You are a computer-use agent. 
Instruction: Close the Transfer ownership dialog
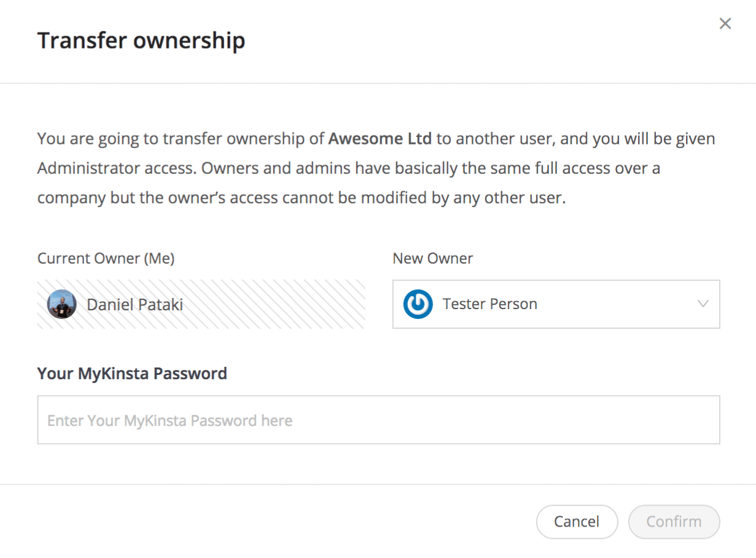click(725, 24)
